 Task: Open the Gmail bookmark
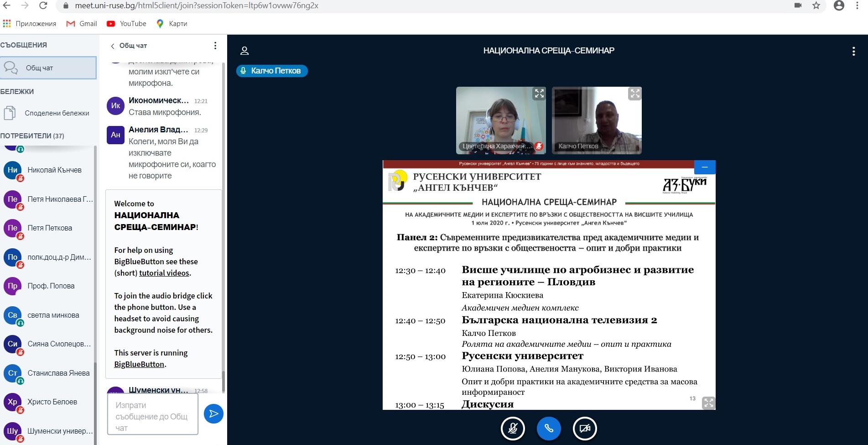(82, 24)
